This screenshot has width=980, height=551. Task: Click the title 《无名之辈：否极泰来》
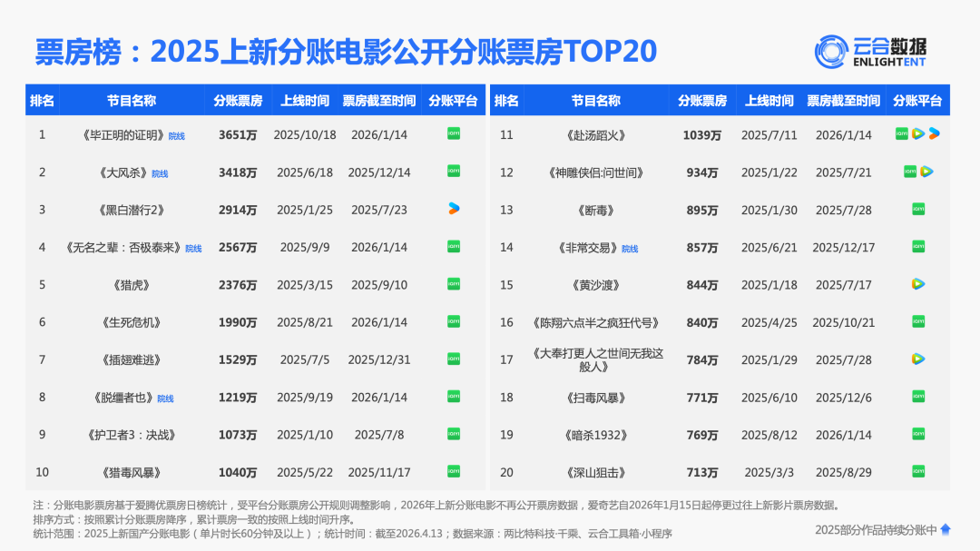click(123, 248)
